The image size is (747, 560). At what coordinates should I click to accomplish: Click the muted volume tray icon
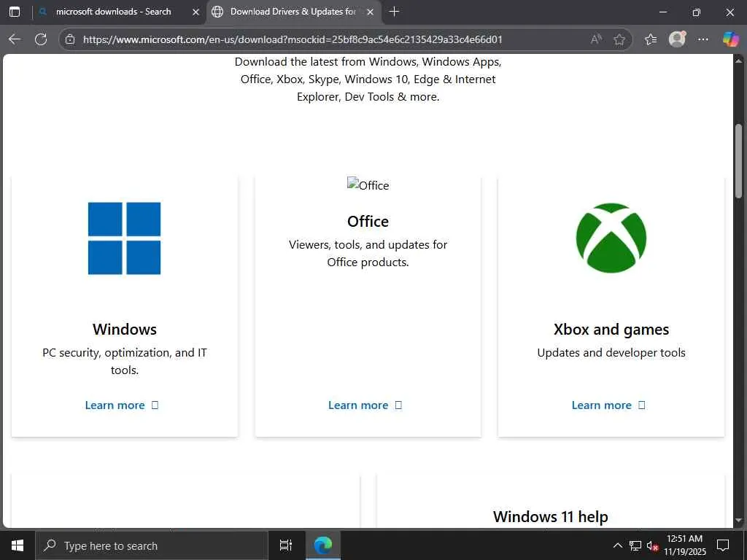(x=652, y=545)
